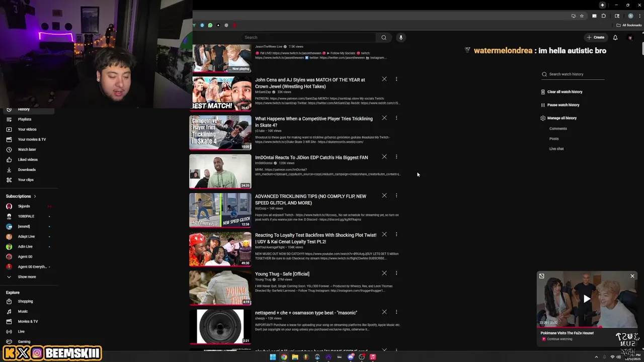Open options menu for ImDOntai Reacts video

pyautogui.click(x=396, y=156)
